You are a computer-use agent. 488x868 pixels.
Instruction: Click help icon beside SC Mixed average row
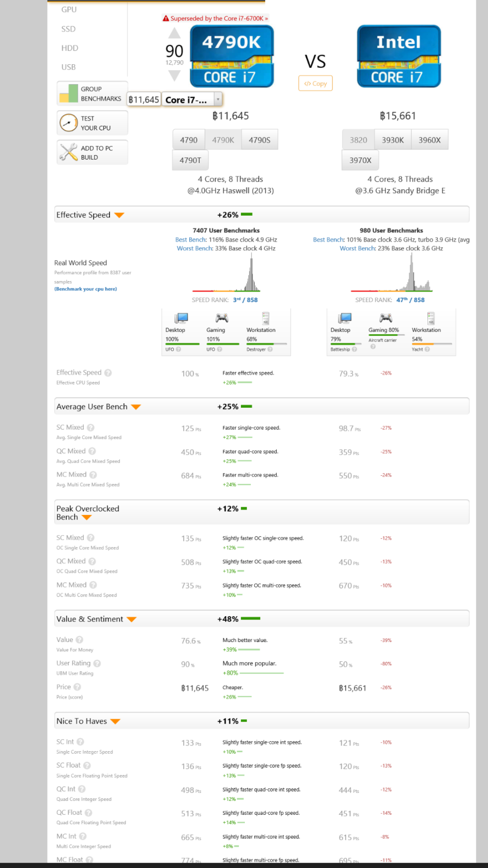(90, 428)
